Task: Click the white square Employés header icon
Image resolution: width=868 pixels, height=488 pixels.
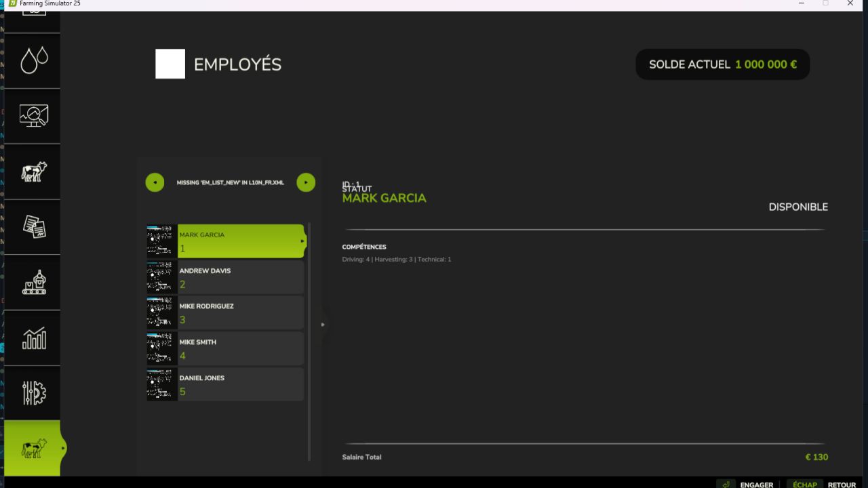Action: click(170, 64)
